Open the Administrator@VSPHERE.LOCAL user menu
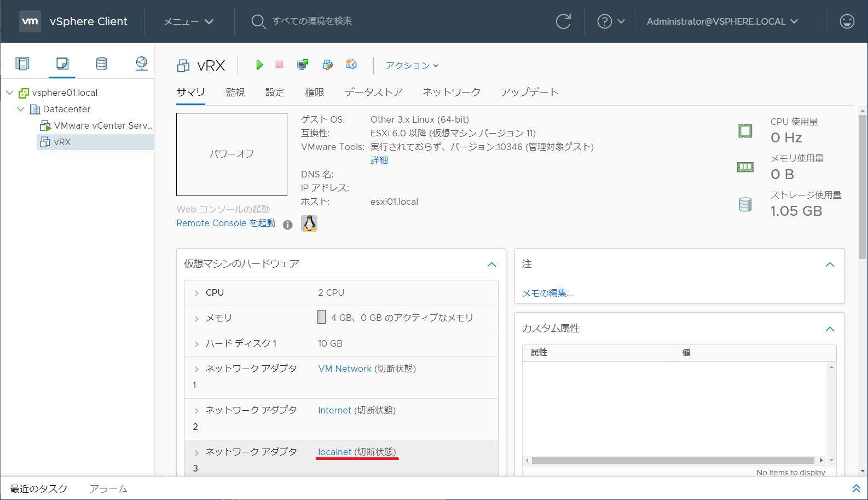The width and height of the screenshot is (868, 500). 722,21
